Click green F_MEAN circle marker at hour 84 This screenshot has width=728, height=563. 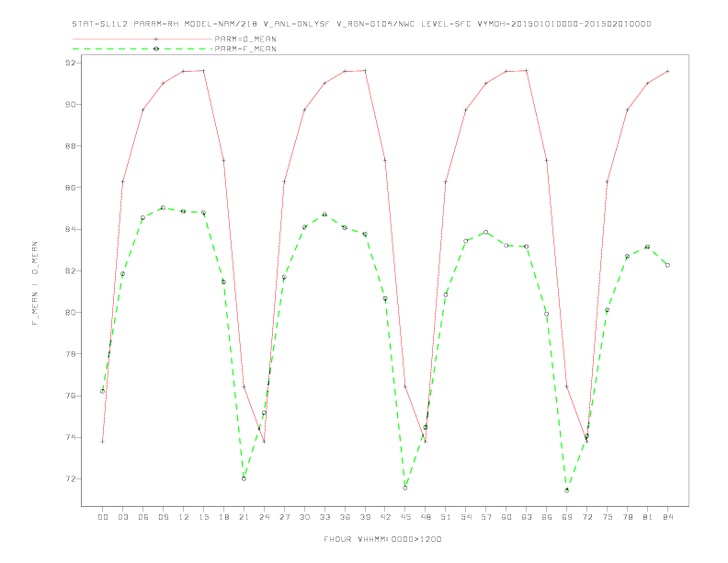click(x=667, y=265)
